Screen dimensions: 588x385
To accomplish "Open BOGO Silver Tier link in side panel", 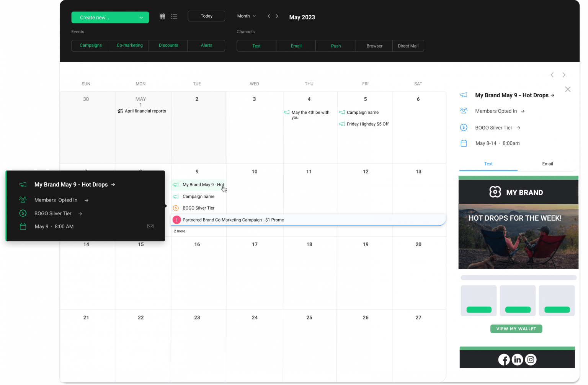I will coord(498,128).
